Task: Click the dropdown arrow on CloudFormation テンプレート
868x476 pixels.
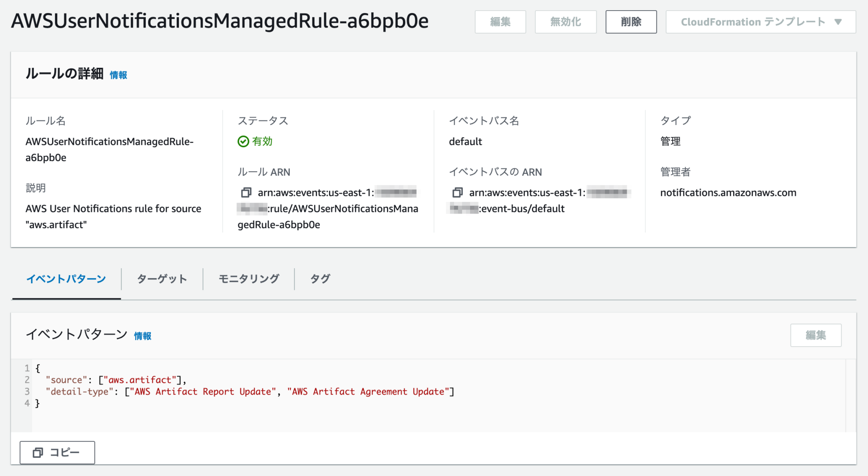Action: pos(838,22)
